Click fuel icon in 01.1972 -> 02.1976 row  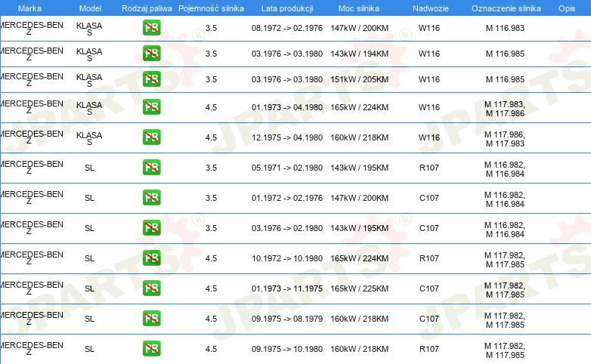pos(151,197)
